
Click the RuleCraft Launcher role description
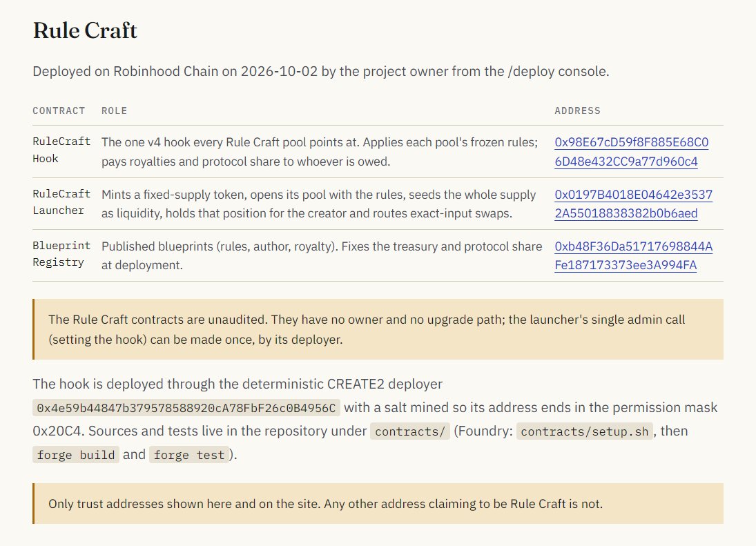pyautogui.click(x=319, y=204)
